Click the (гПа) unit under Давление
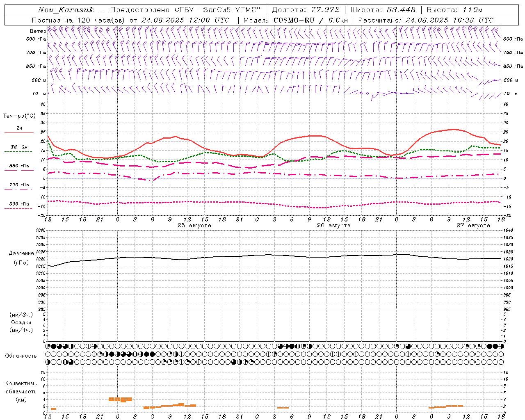 coord(21,263)
